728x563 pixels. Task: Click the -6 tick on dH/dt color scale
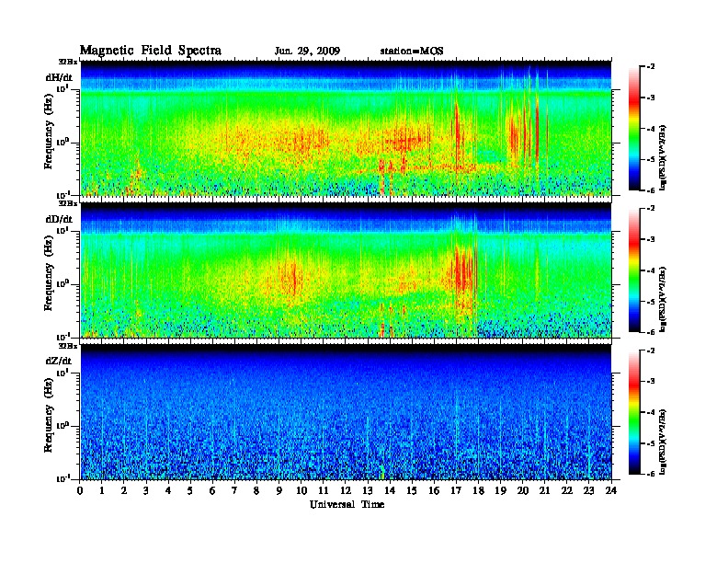(651, 190)
